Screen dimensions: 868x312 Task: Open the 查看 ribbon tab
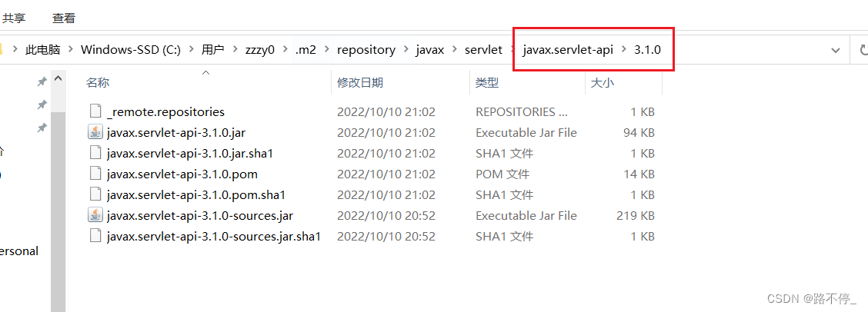(64, 18)
